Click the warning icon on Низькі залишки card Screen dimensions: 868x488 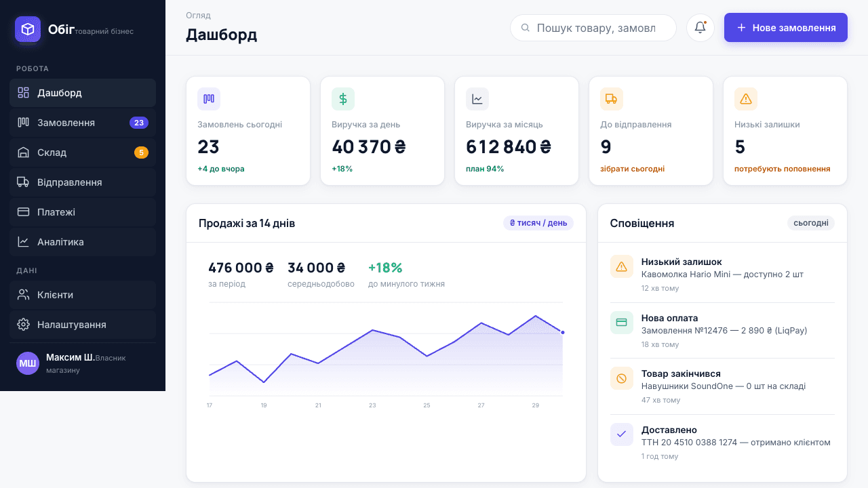point(746,99)
